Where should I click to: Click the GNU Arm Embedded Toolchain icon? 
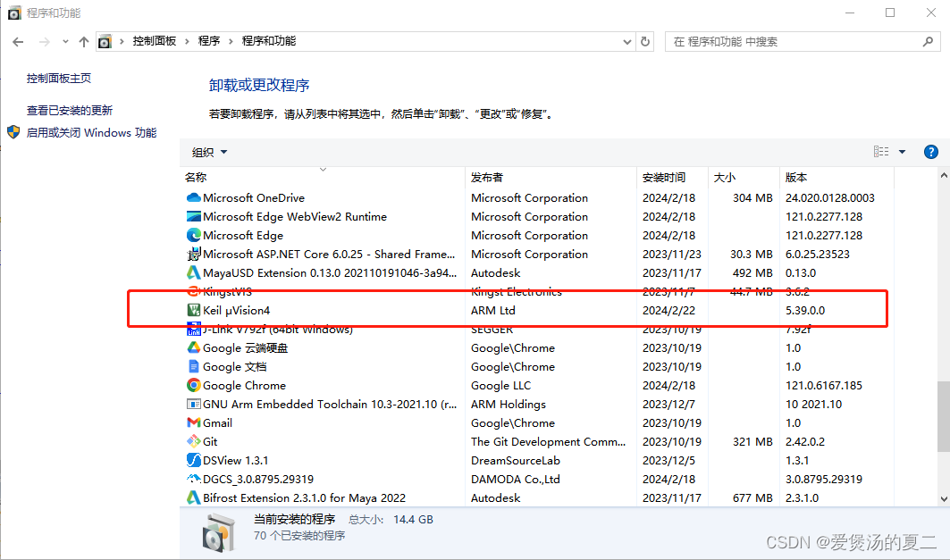(x=193, y=405)
